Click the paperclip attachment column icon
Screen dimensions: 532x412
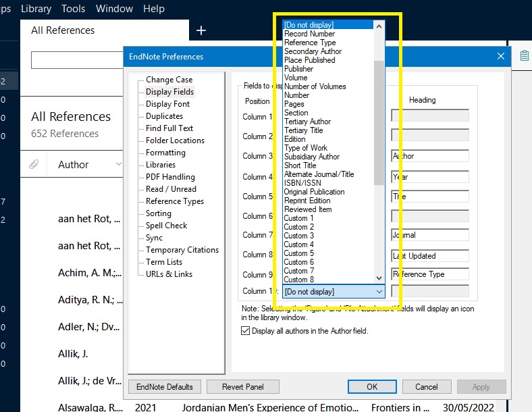[x=34, y=164]
